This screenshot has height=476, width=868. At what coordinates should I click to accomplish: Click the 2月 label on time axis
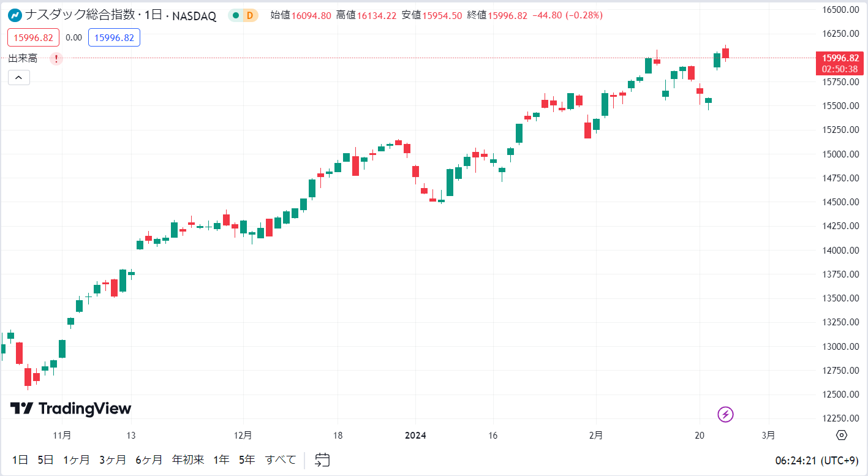(x=596, y=436)
